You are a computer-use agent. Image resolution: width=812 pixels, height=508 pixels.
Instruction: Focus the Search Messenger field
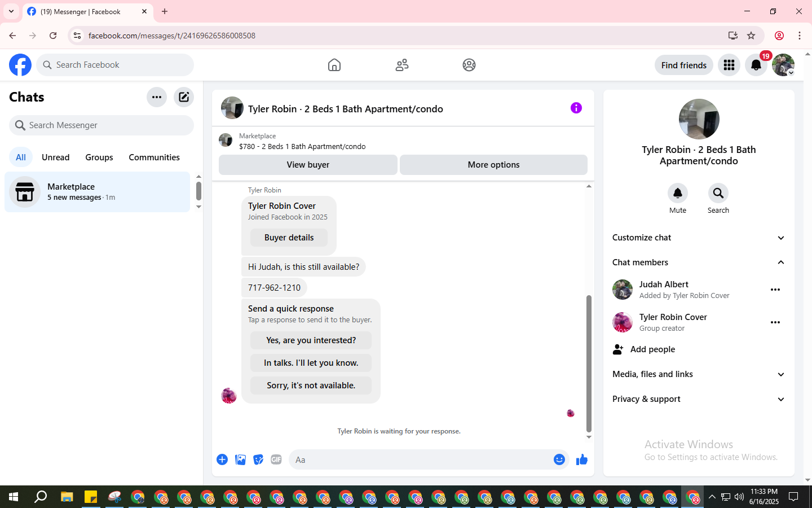pyautogui.click(x=101, y=125)
